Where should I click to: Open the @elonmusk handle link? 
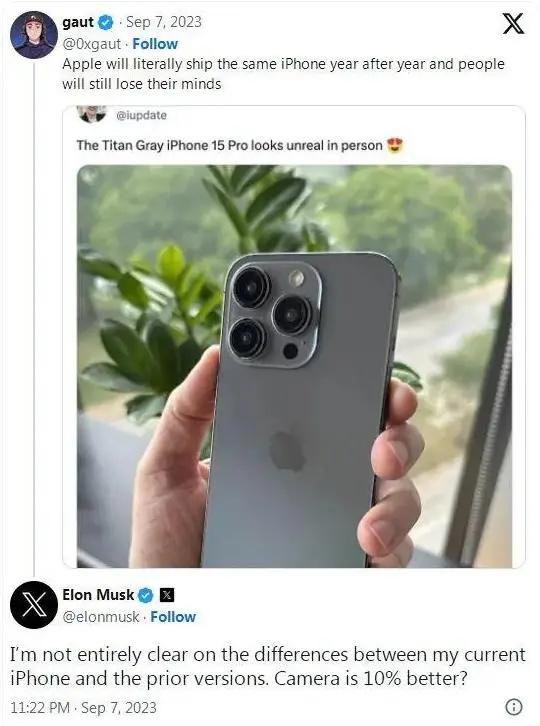point(100,617)
